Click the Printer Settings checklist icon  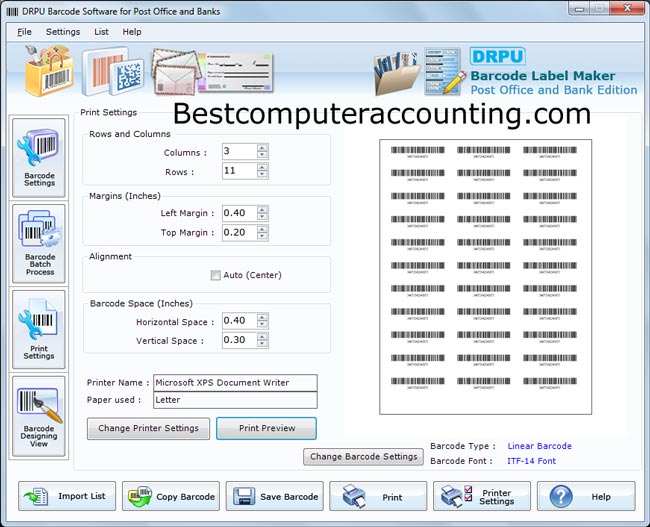[457, 496]
